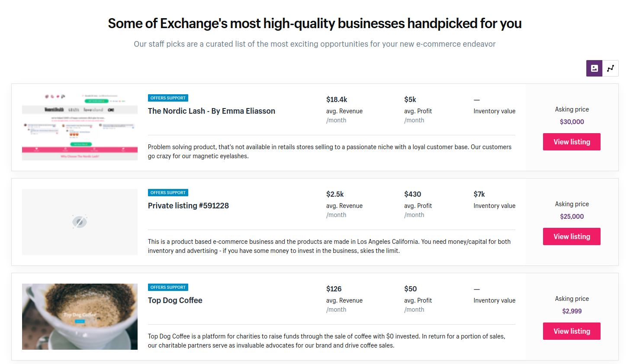
Task: Open the Top Dog Coffee cup thumbnail
Action: [x=80, y=316]
